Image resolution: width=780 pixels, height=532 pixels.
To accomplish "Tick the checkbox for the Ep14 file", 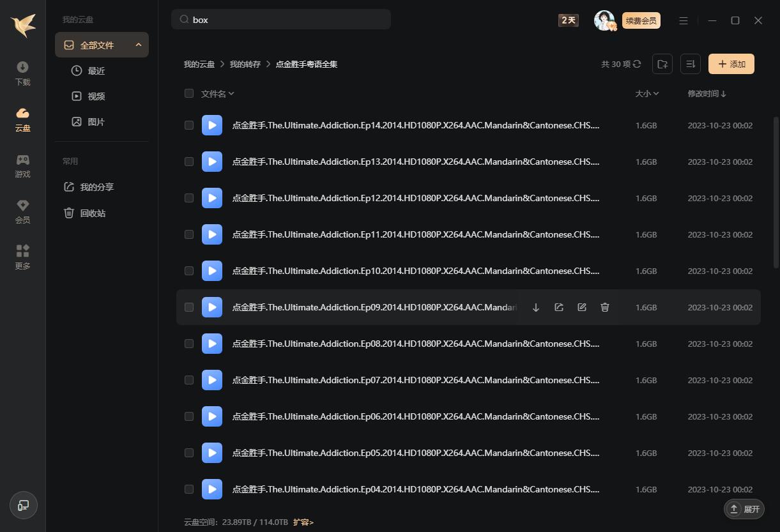I will point(189,125).
